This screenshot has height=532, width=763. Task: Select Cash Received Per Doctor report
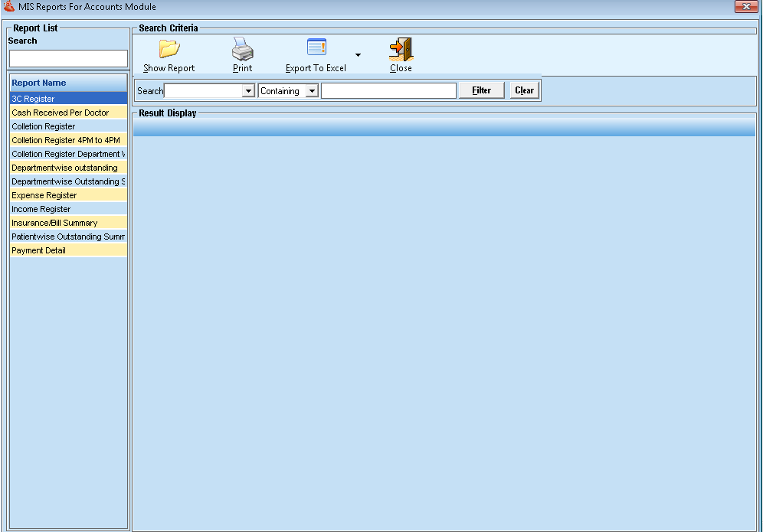69,113
